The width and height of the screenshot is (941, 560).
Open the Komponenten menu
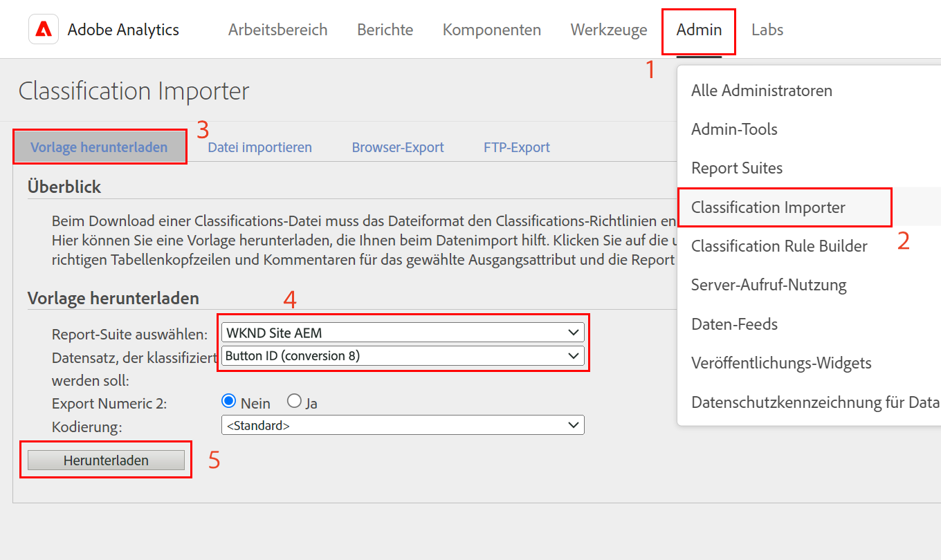pyautogui.click(x=492, y=30)
